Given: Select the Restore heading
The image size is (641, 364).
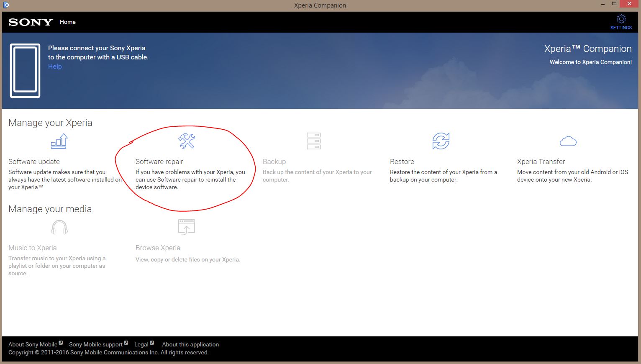Looking at the screenshot, I should coord(402,161).
